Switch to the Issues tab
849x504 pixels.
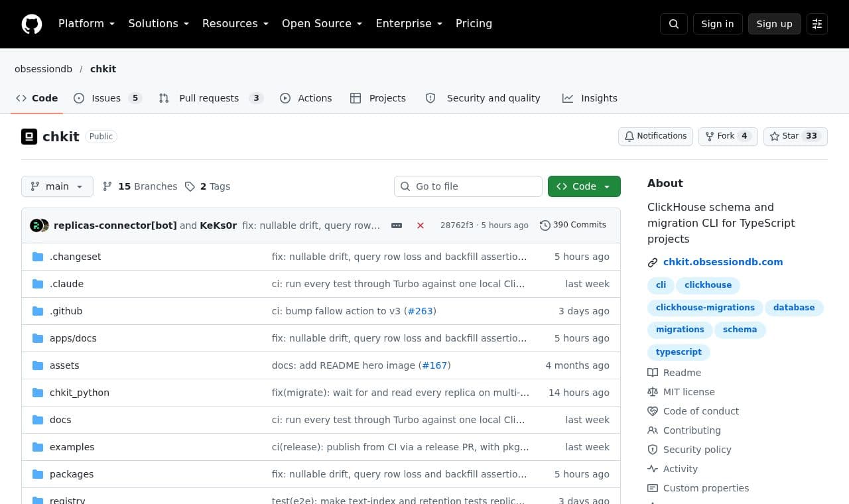pos(107,98)
